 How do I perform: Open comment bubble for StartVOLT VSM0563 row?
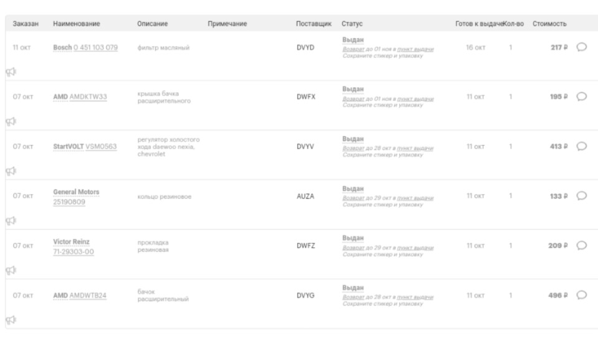(x=582, y=146)
